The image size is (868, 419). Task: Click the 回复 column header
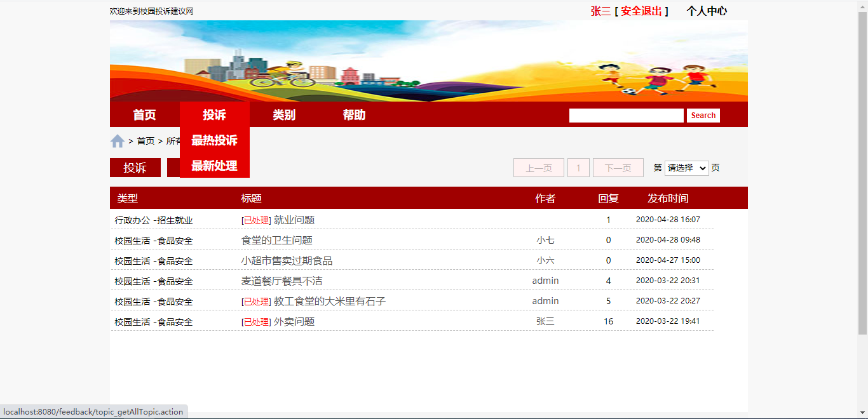click(x=608, y=199)
